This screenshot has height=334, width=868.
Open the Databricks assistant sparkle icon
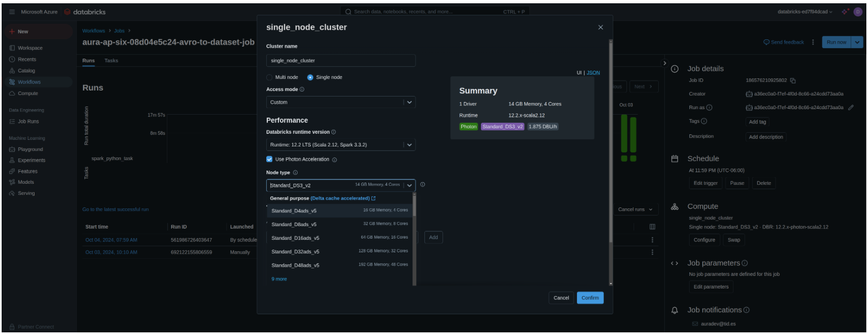pyautogui.click(x=845, y=12)
